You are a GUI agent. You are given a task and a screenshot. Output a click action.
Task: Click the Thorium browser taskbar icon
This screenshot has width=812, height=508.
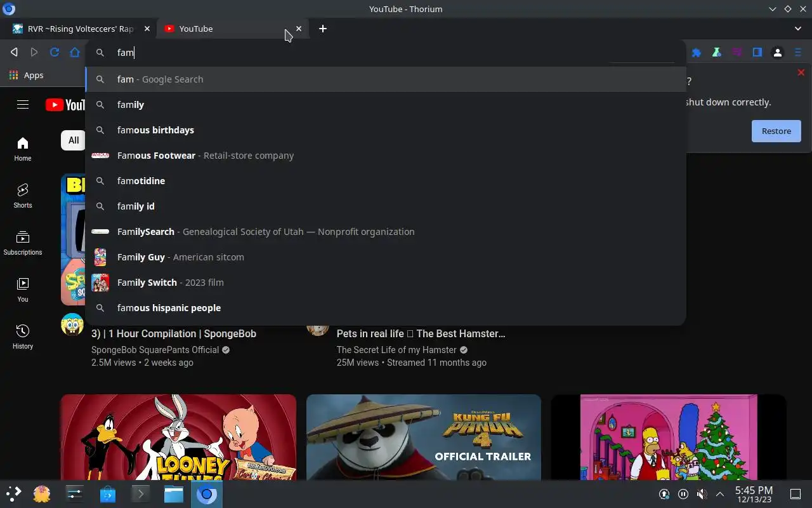tap(207, 494)
